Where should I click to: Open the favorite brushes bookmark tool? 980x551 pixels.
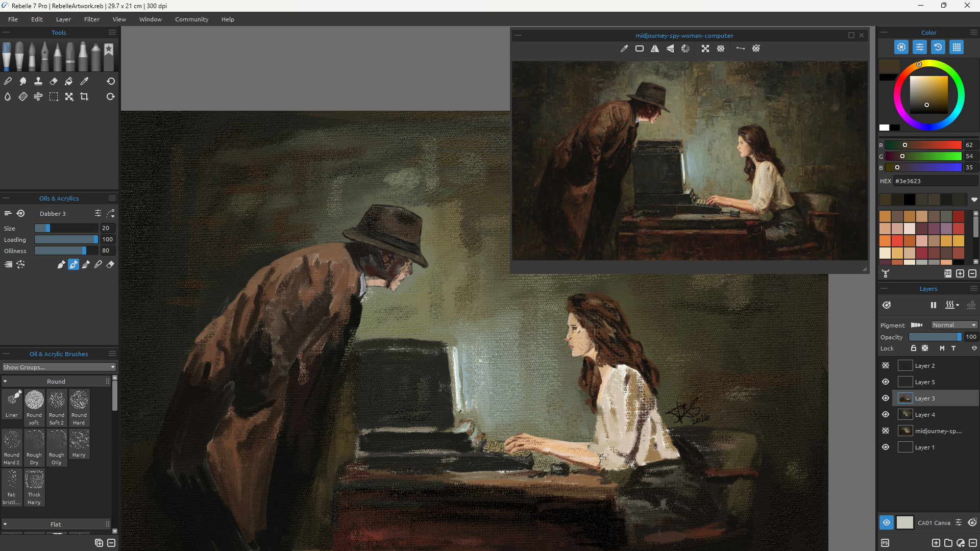click(x=109, y=56)
